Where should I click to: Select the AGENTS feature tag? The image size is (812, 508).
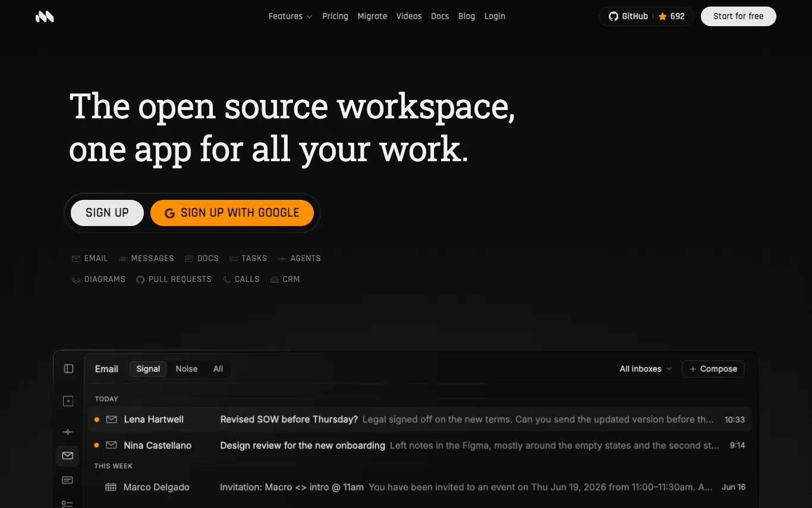pyautogui.click(x=300, y=259)
